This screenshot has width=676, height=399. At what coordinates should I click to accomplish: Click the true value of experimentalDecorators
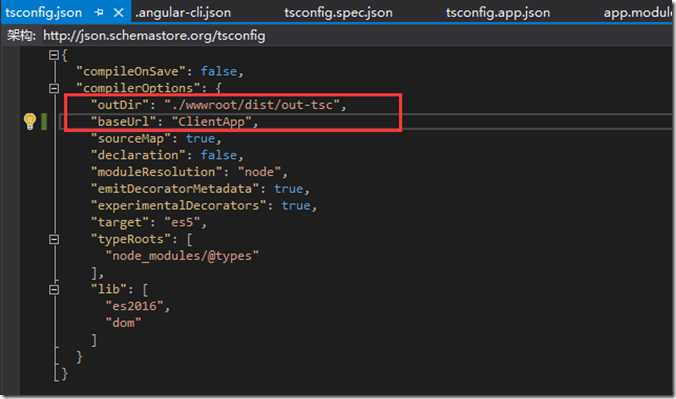click(296, 206)
